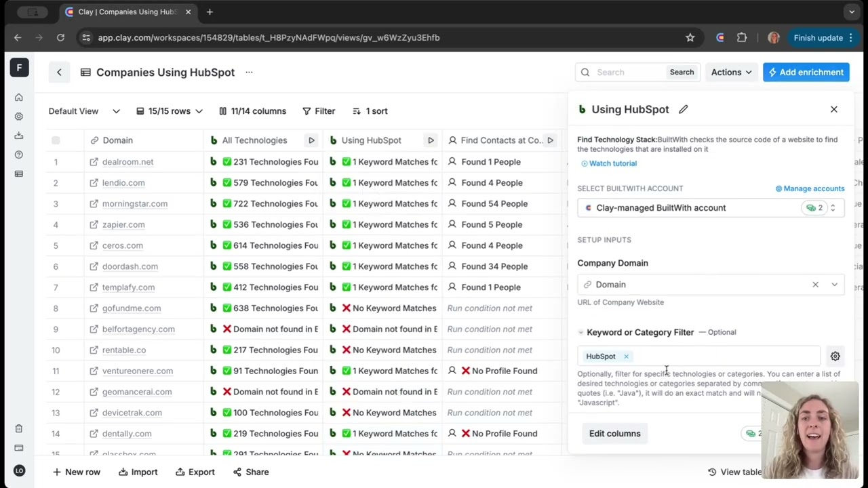
Task: Open the 15/15 rows dropdown
Action: 170,111
